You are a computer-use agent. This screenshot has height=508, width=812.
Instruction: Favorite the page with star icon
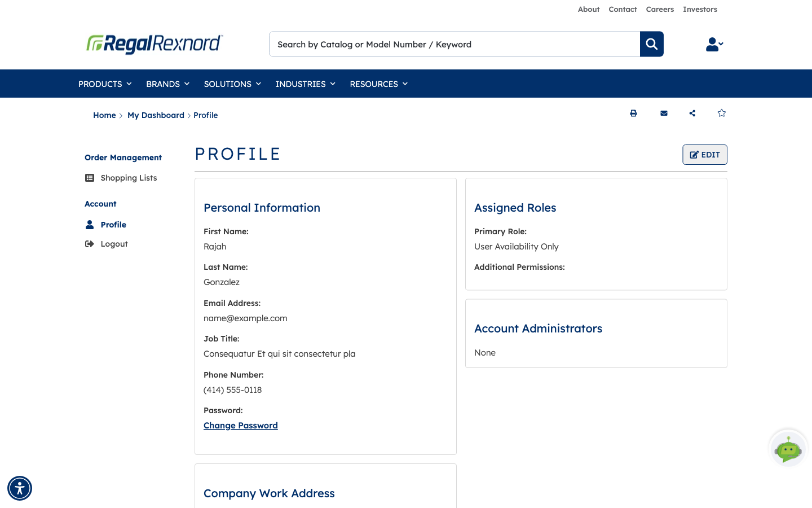(x=722, y=113)
